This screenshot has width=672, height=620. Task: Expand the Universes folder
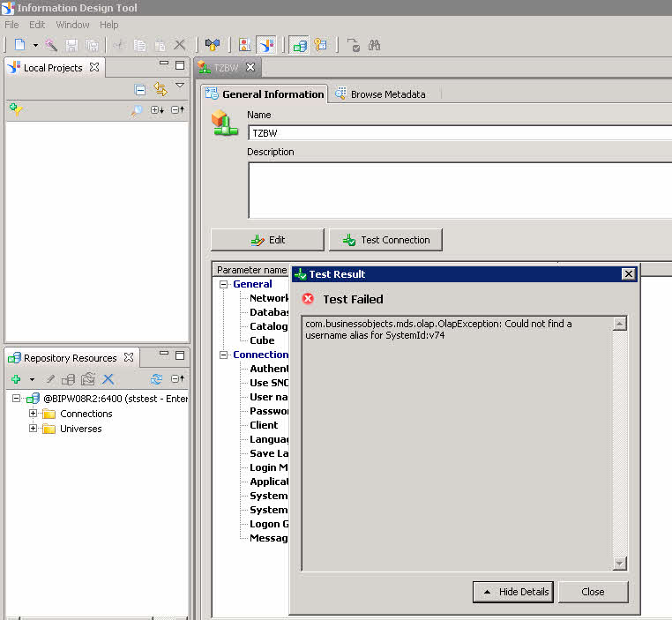click(x=33, y=429)
